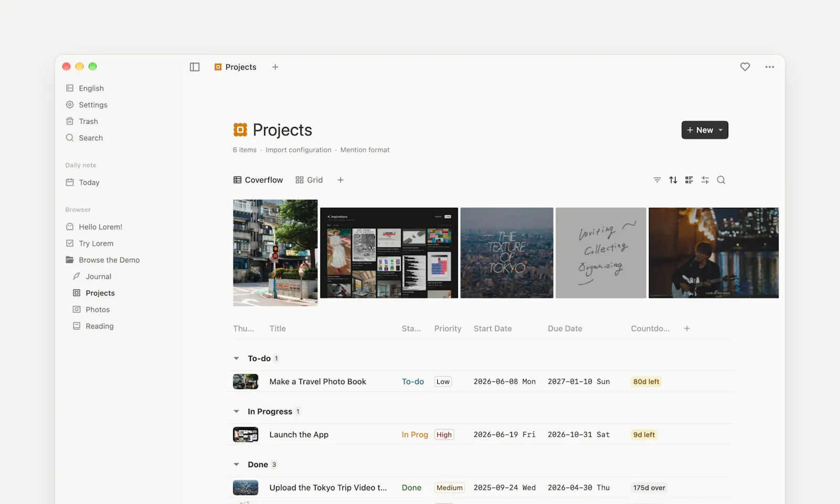Open Settings in the sidebar
Image resolution: width=840 pixels, height=504 pixels.
pyautogui.click(x=87, y=105)
